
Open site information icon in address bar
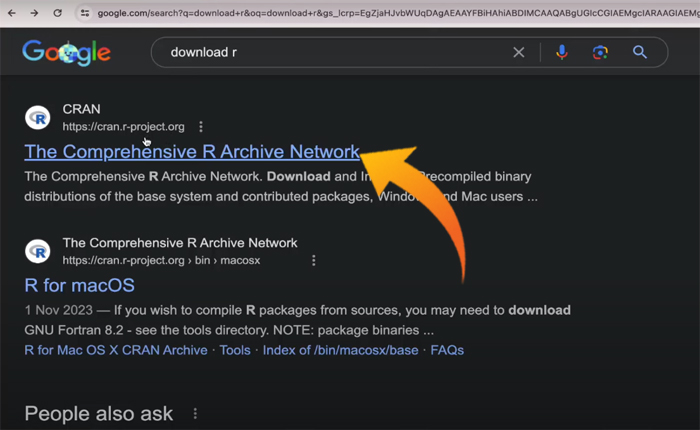click(86, 13)
